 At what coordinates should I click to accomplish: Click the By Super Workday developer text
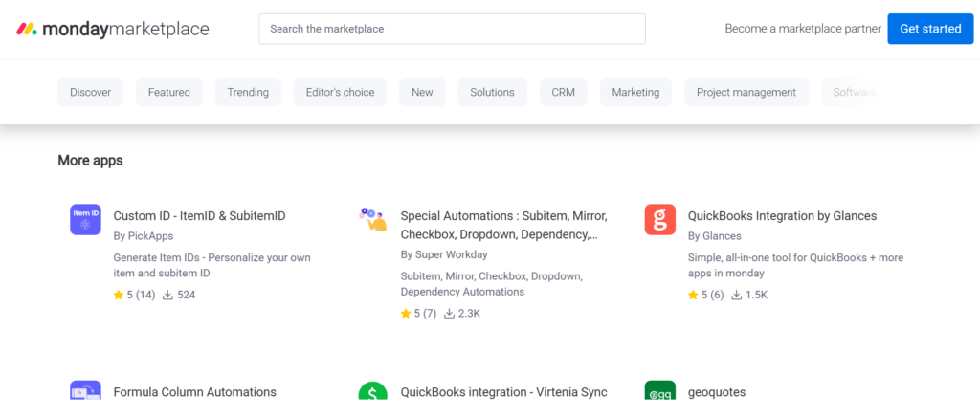(x=444, y=255)
